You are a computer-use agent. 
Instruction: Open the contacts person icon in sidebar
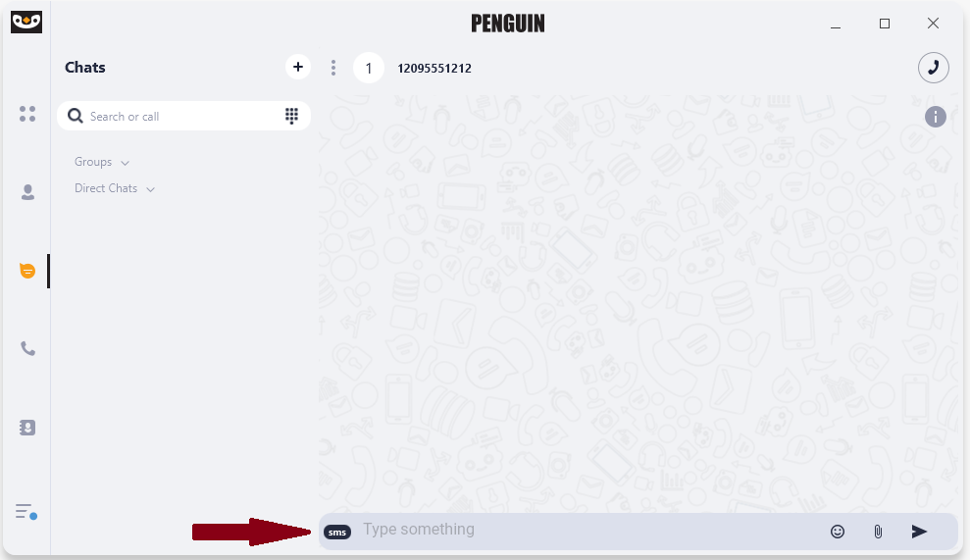[27, 192]
